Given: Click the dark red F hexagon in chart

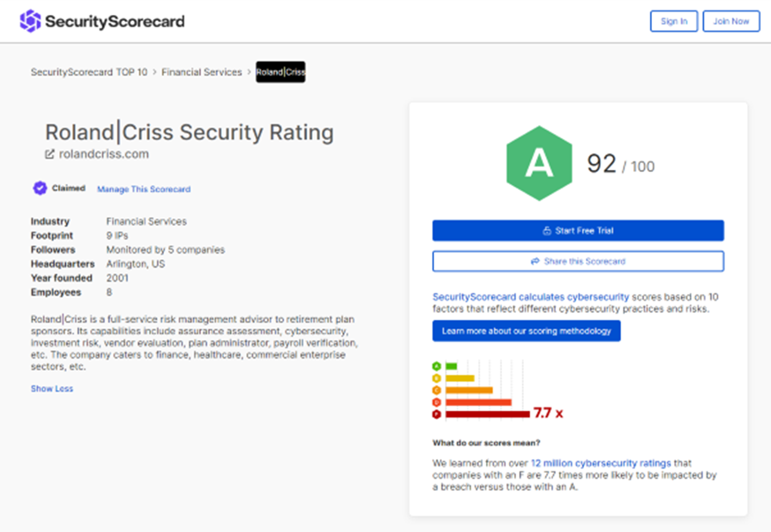Looking at the screenshot, I should pyautogui.click(x=437, y=414).
